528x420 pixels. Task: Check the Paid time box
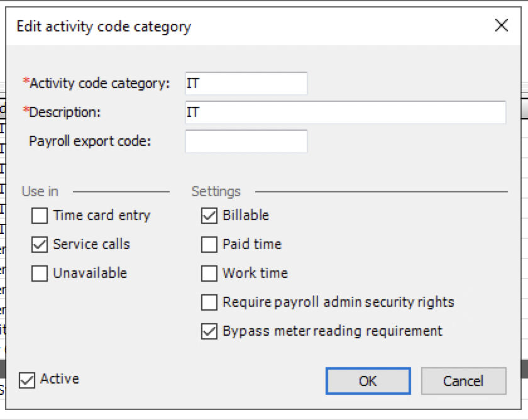coord(209,245)
